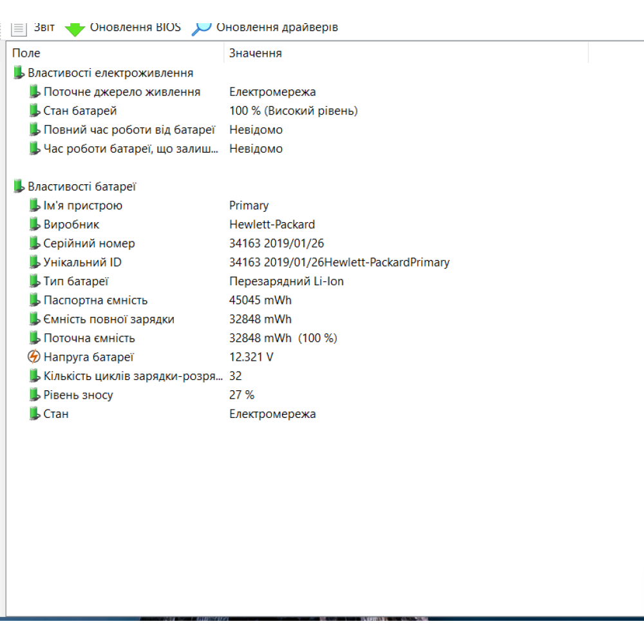Select the Властивості електроживлення group row
644x644 pixels.
pyautogui.click(x=111, y=73)
